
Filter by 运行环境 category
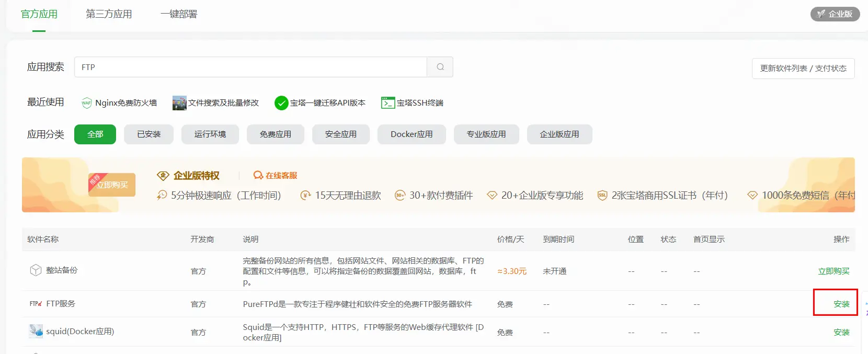click(210, 134)
